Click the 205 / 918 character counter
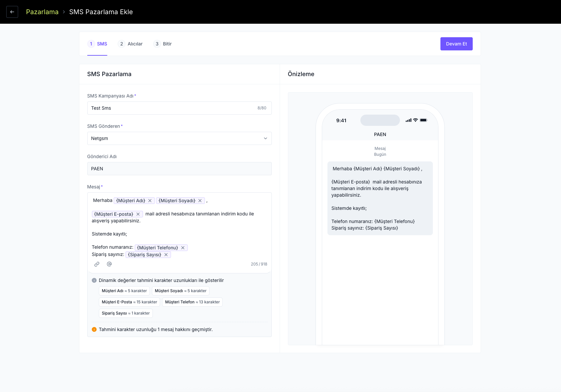 pos(259,264)
